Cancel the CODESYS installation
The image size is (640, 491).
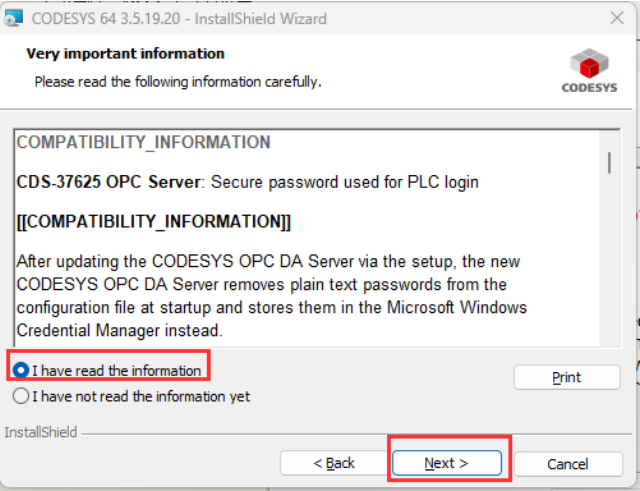pos(568,464)
